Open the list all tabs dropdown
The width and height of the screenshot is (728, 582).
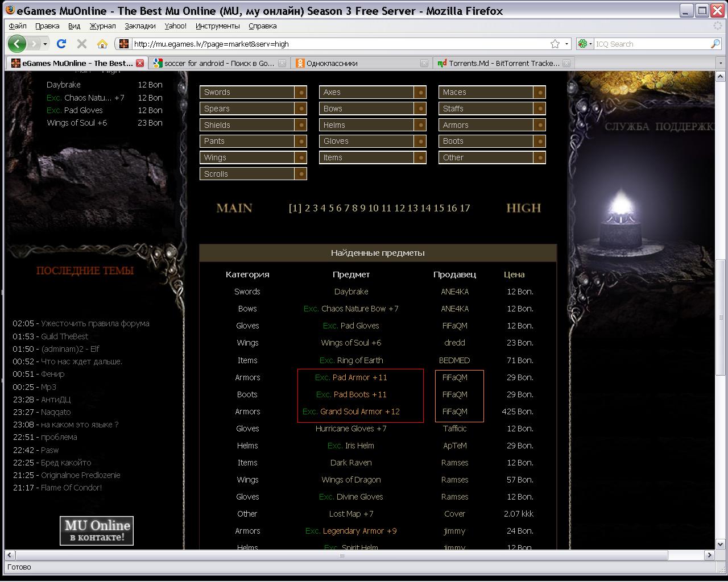721,63
